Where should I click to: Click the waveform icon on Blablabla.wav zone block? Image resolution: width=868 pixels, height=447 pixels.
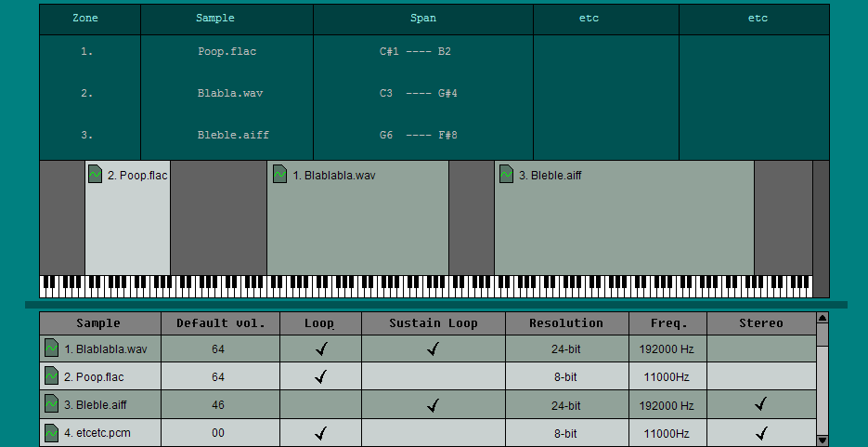[x=279, y=175]
